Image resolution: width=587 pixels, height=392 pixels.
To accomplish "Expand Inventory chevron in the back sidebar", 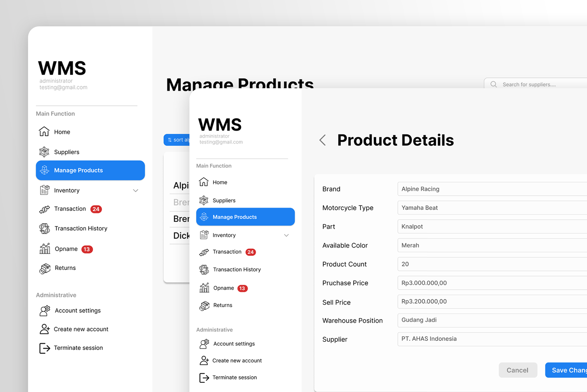I will click(135, 190).
